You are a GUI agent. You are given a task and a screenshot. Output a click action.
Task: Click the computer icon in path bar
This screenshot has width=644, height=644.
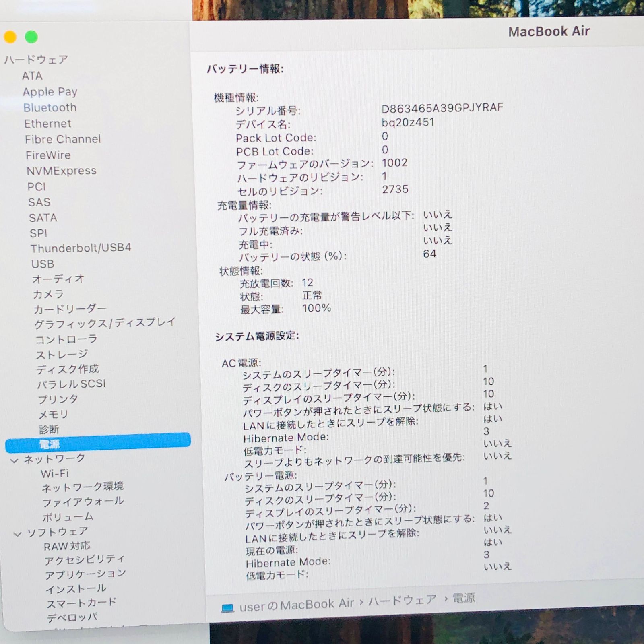(x=227, y=608)
